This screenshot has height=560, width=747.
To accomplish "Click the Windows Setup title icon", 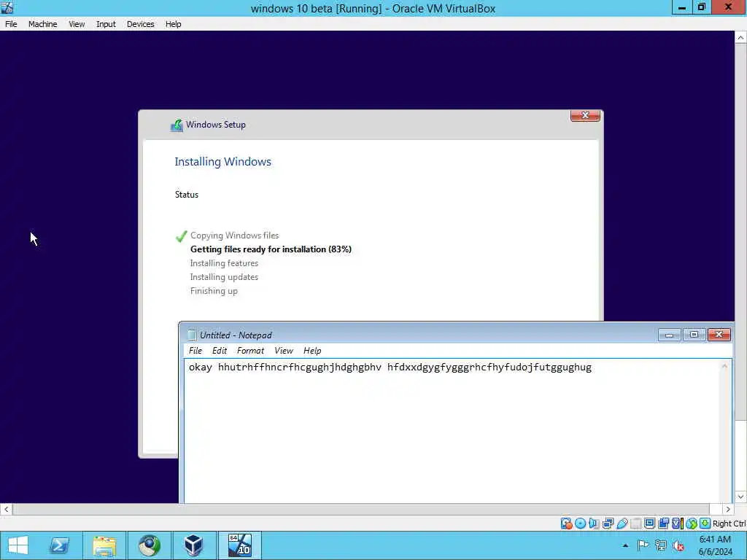I will click(x=177, y=125).
